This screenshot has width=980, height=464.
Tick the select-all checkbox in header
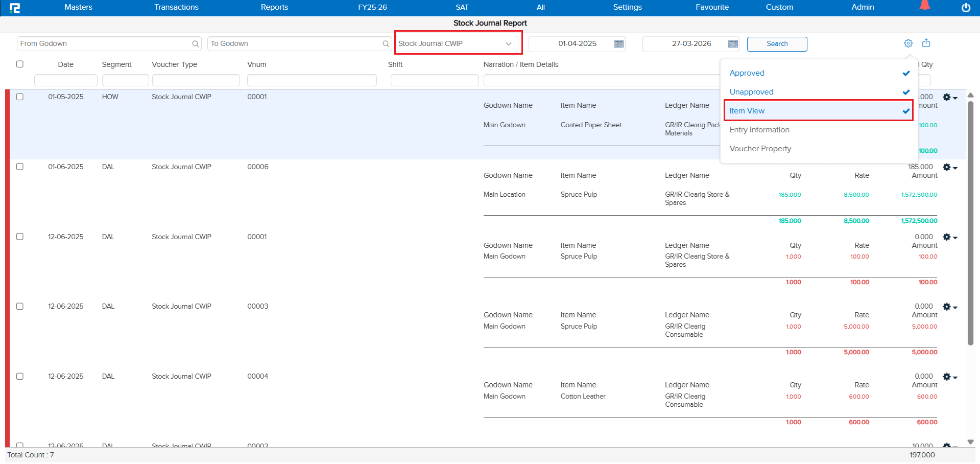[20, 64]
